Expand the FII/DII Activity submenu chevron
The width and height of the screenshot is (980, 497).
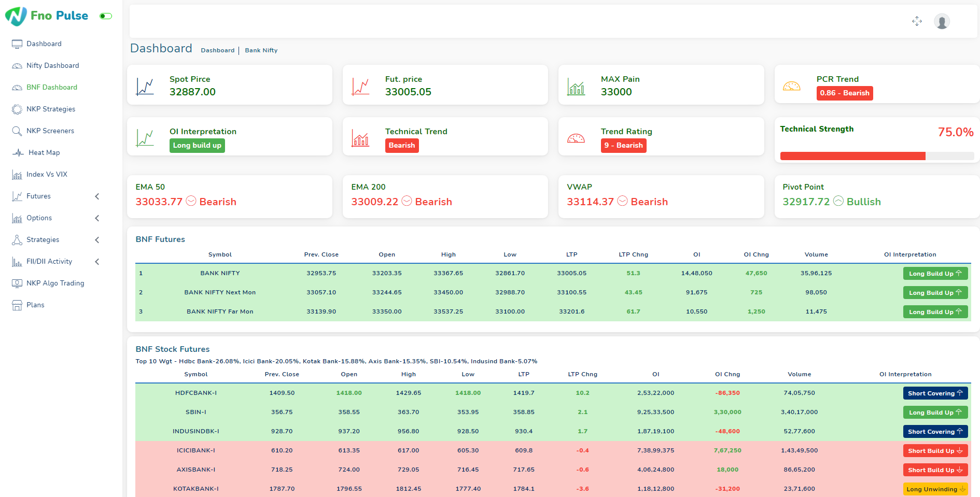click(x=97, y=262)
